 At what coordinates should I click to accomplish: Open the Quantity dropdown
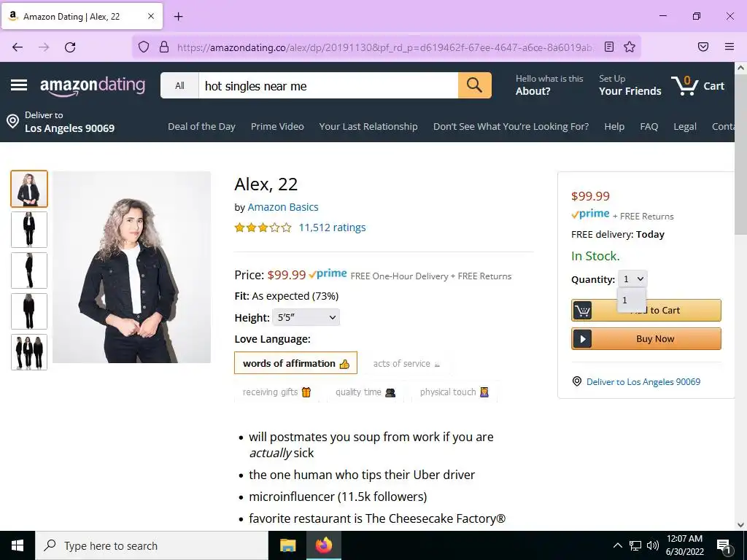point(632,279)
